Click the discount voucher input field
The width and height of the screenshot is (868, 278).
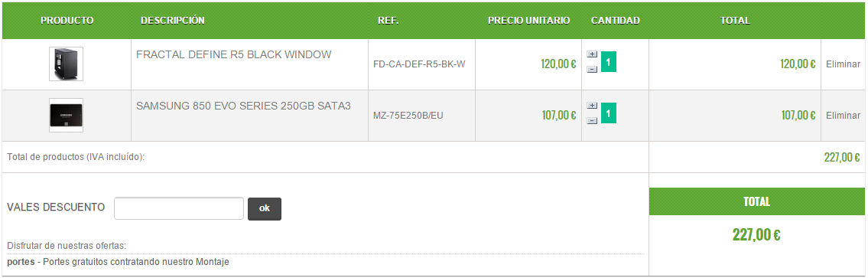179,208
